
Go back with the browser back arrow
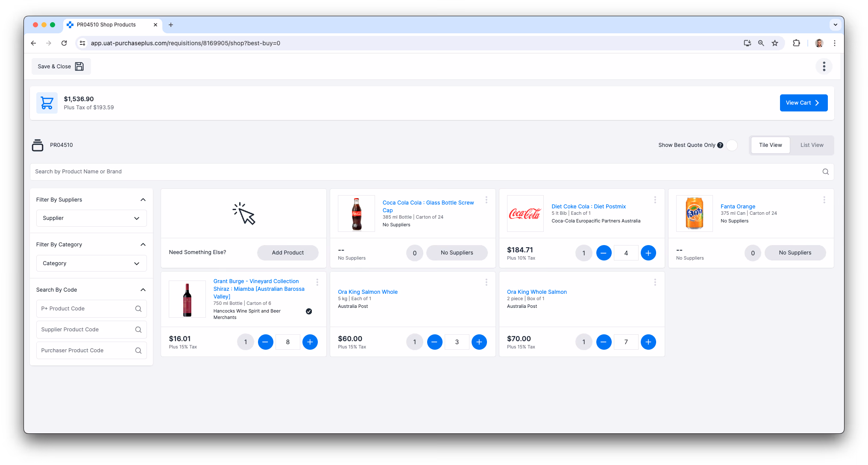pyautogui.click(x=33, y=43)
